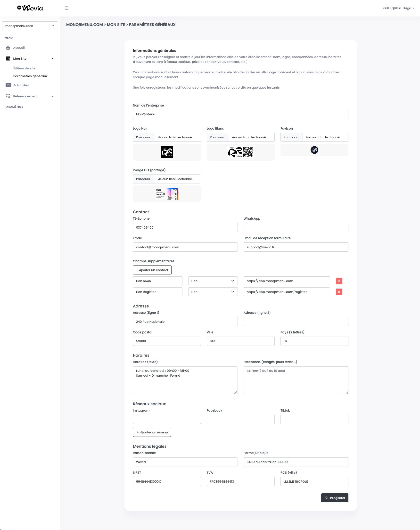
Task: Open the GHESQUIERE Hugo user menu
Action: pyautogui.click(x=398, y=8)
